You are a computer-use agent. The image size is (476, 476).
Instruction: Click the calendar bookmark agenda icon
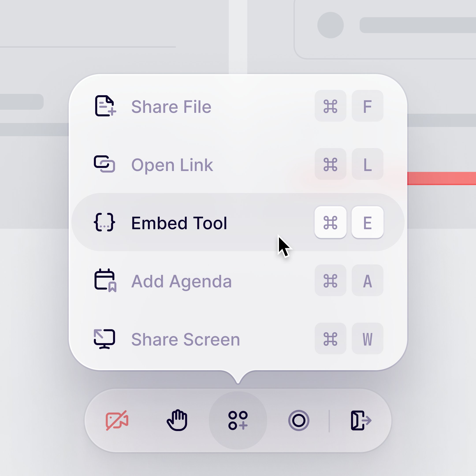[105, 280]
